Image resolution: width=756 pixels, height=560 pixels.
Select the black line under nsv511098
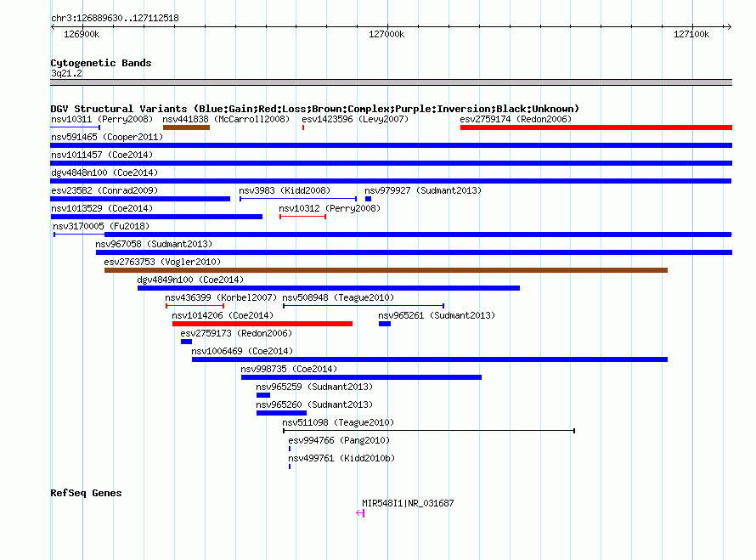tap(429, 431)
